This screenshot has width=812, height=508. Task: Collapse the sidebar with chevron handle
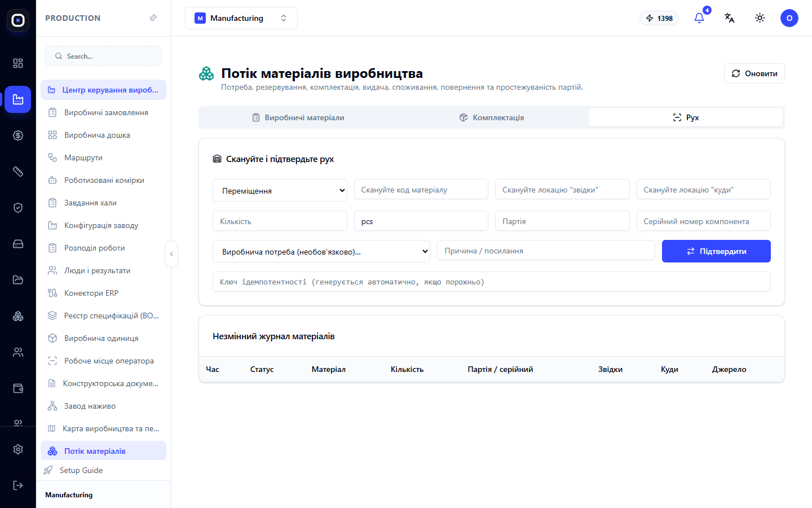click(x=171, y=254)
